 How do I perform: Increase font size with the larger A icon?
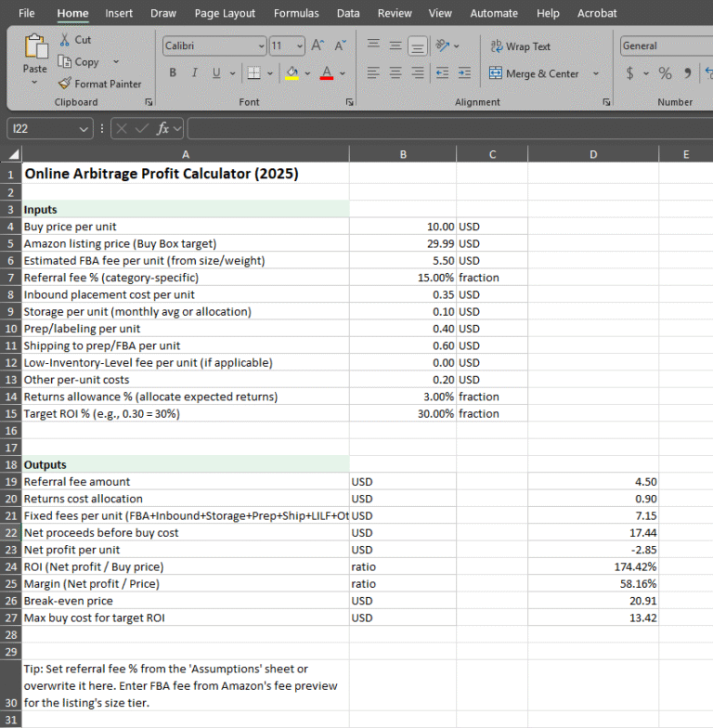tap(318, 45)
